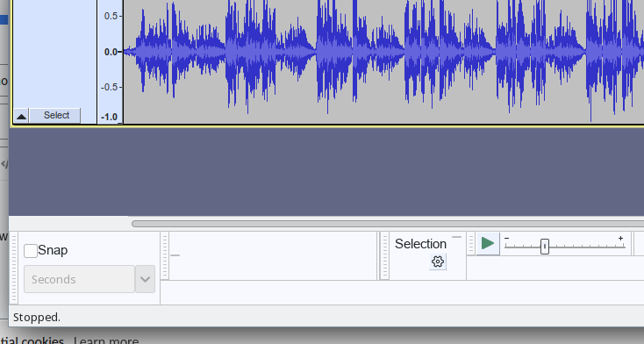Click the 0.0 mark on the vertical ruler
Screen dimensions: 644x344
coord(111,52)
